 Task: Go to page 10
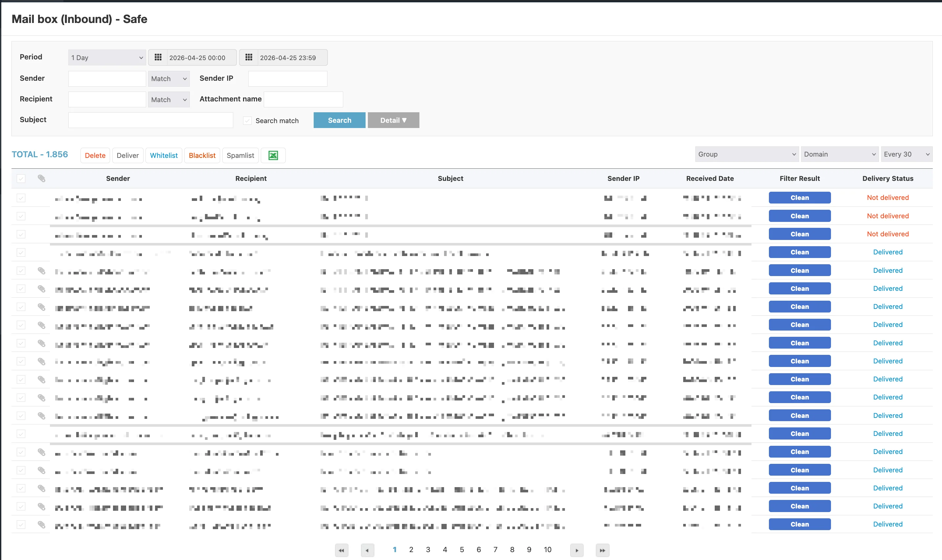[x=548, y=549]
